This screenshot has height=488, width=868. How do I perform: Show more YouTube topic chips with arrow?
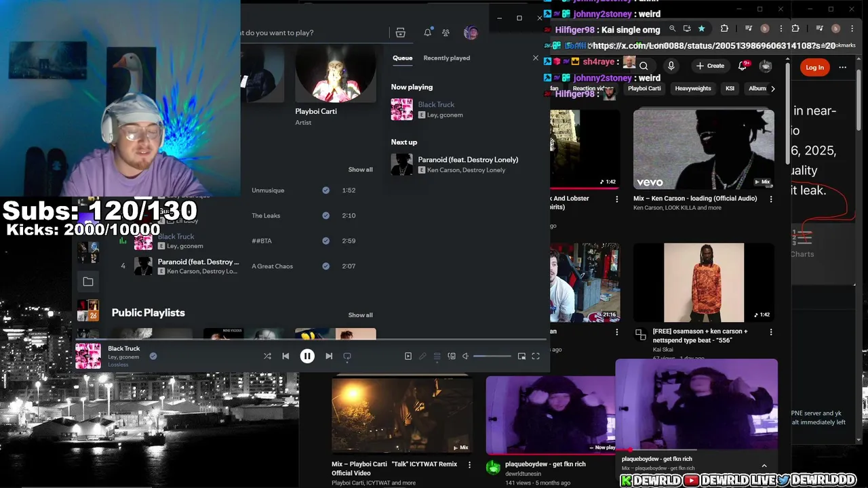[x=772, y=89]
